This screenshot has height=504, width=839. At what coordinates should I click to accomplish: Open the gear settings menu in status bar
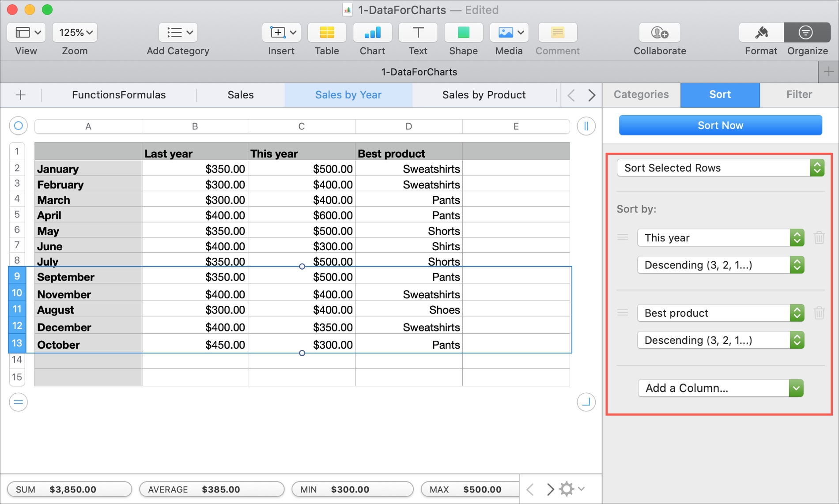click(x=567, y=489)
